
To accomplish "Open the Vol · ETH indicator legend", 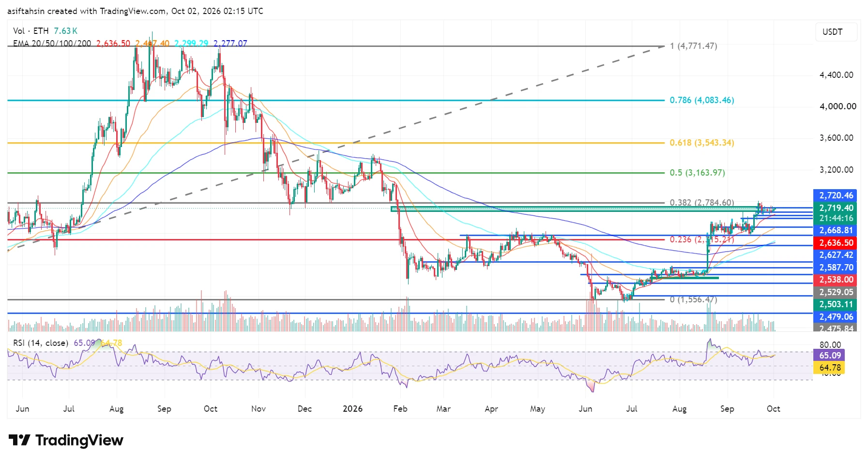I will click(31, 31).
